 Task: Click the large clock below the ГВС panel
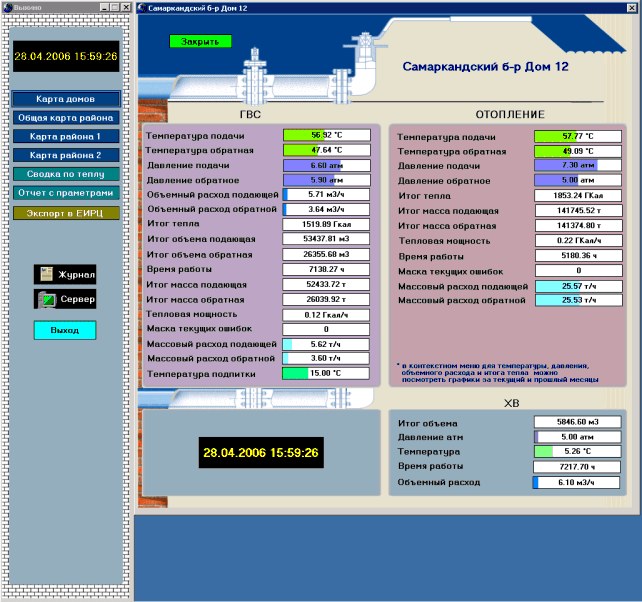pos(260,453)
